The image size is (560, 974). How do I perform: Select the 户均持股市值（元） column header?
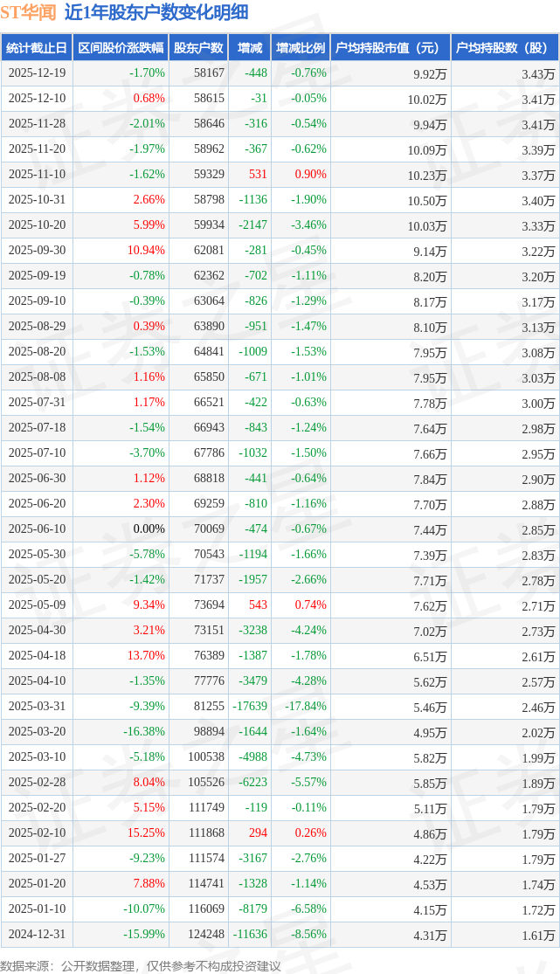pos(390,48)
